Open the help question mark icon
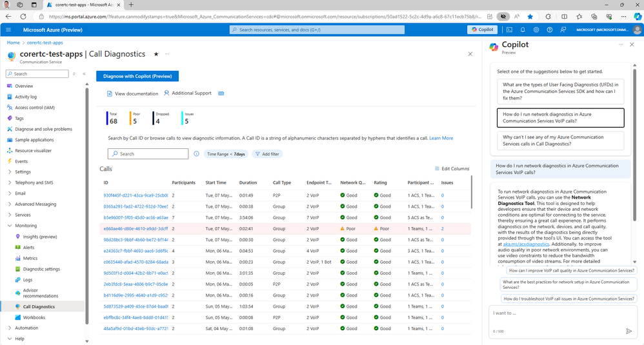The height and width of the screenshot is (345, 644). click(550, 30)
